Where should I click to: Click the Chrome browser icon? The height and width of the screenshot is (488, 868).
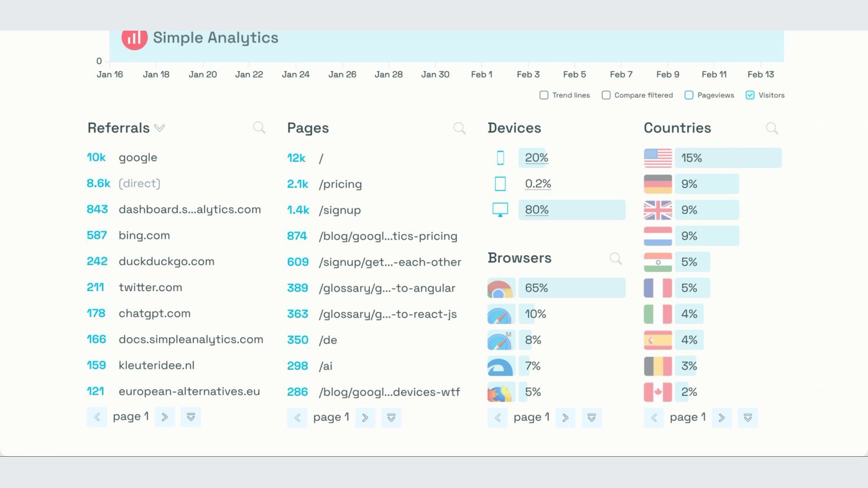(500, 288)
